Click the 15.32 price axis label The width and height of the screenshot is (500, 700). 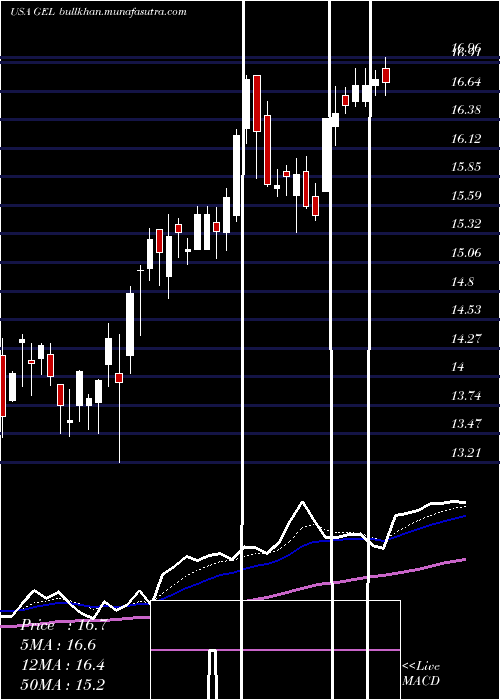(x=466, y=224)
